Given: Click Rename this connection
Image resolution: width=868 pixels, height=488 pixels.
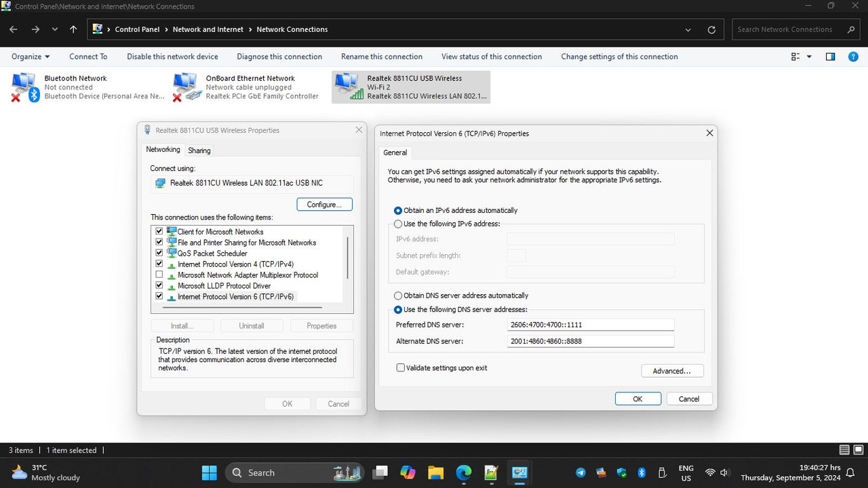Looking at the screenshot, I should (382, 57).
